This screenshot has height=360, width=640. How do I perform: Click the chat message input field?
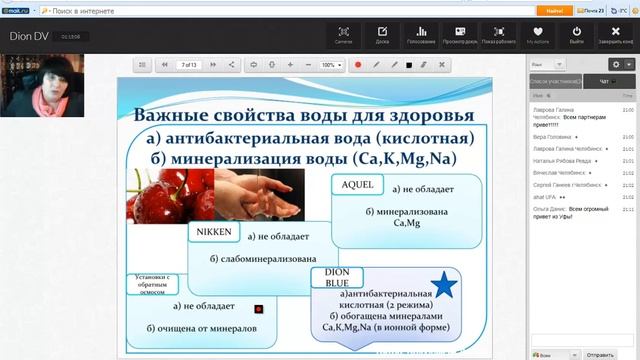(582, 340)
